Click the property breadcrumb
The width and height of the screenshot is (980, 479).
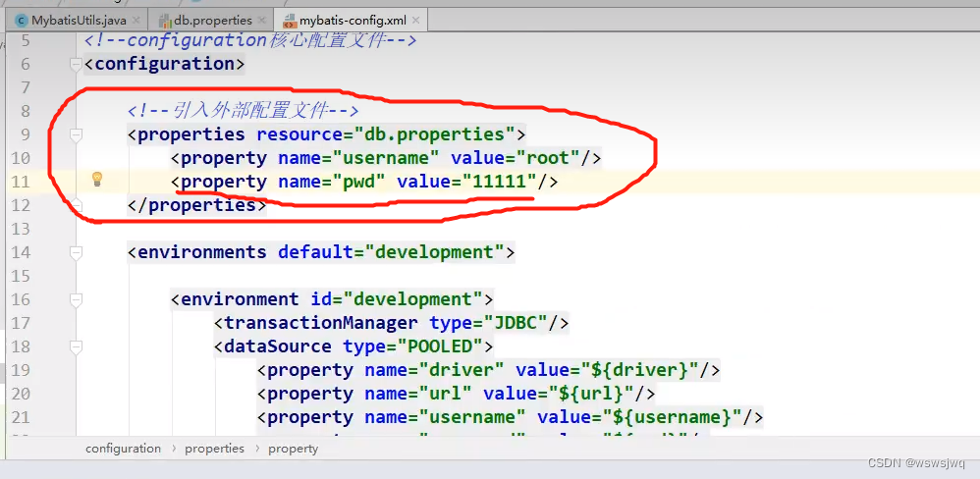click(x=294, y=449)
